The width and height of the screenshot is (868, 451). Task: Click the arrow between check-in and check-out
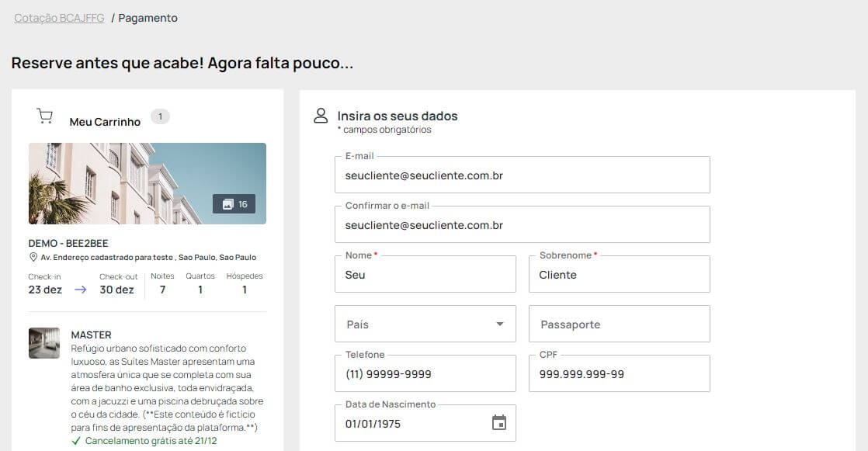(81, 290)
